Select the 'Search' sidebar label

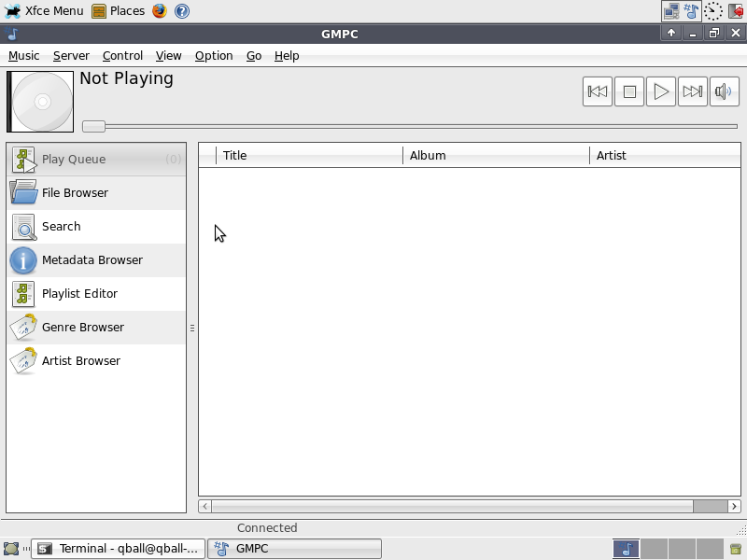pos(61,226)
